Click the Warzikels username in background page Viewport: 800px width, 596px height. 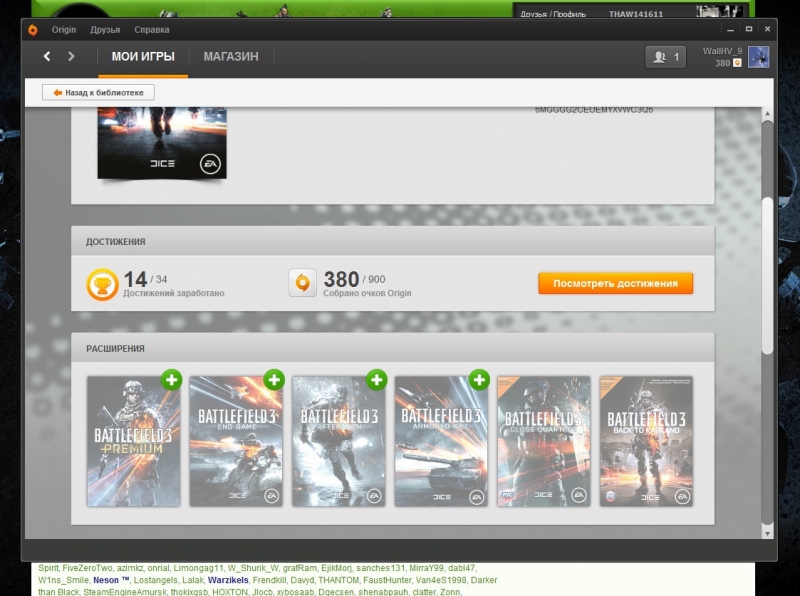point(228,580)
